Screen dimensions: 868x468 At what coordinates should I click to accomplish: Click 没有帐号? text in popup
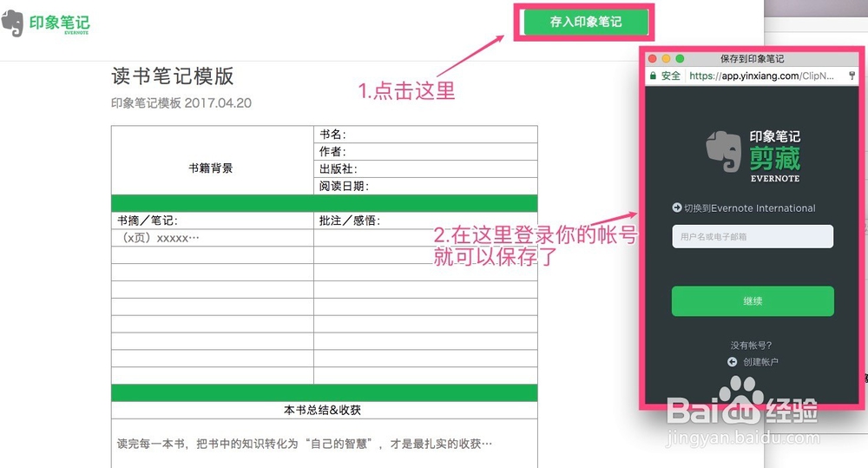click(x=751, y=345)
